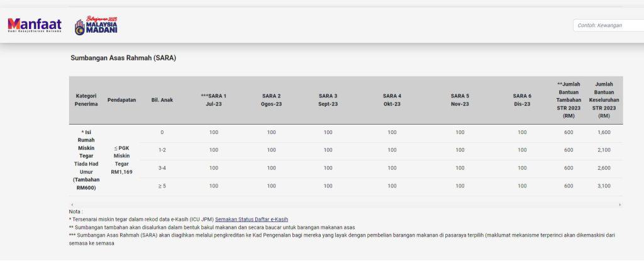Click the '600' value in the 1-2 row
Screen dimensions: 644x263
click(x=569, y=150)
